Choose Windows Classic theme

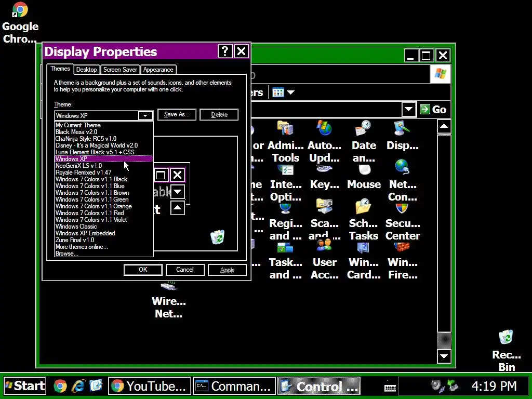click(104, 227)
